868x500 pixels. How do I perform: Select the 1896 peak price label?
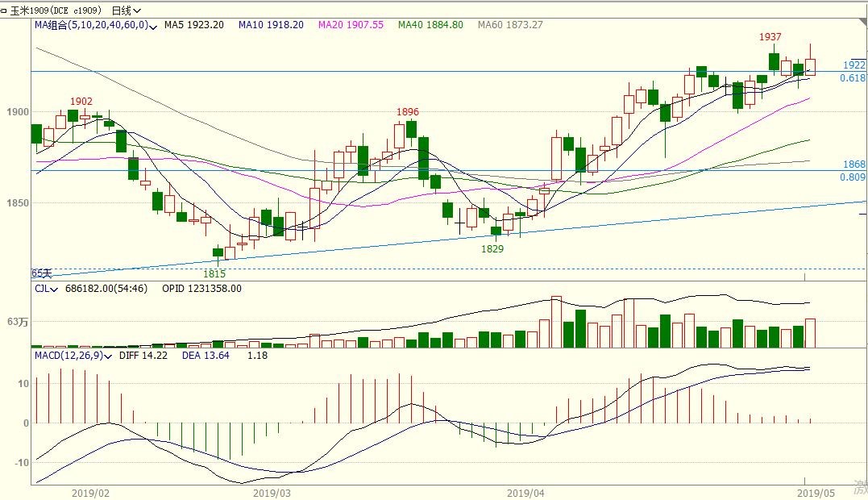pos(407,112)
